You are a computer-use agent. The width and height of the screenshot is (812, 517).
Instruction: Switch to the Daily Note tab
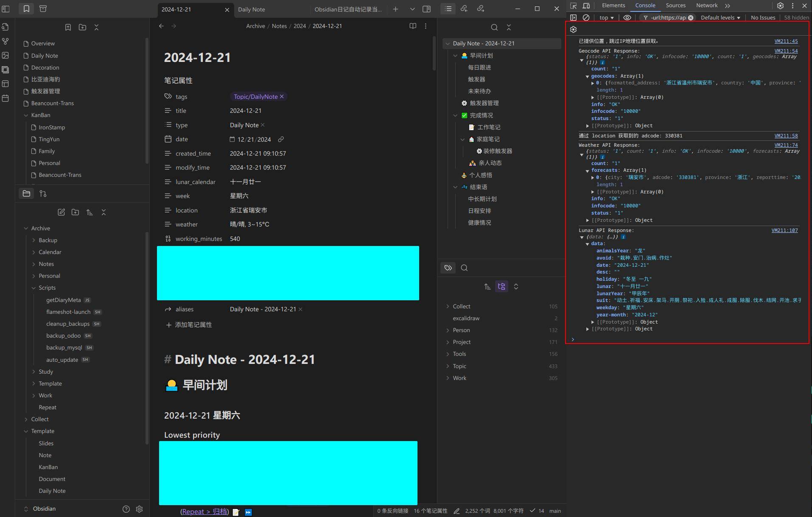pyautogui.click(x=252, y=9)
